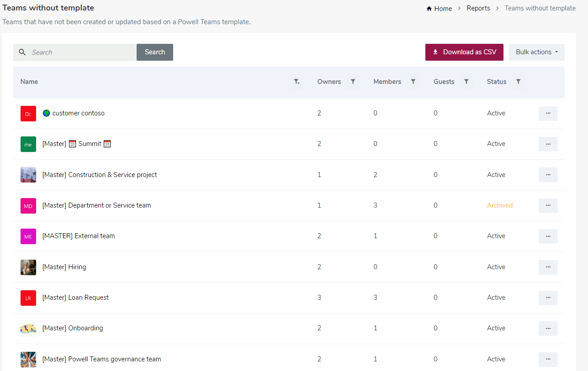Open Guests column filter icon

pyautogui.click(x=466, y=82)
